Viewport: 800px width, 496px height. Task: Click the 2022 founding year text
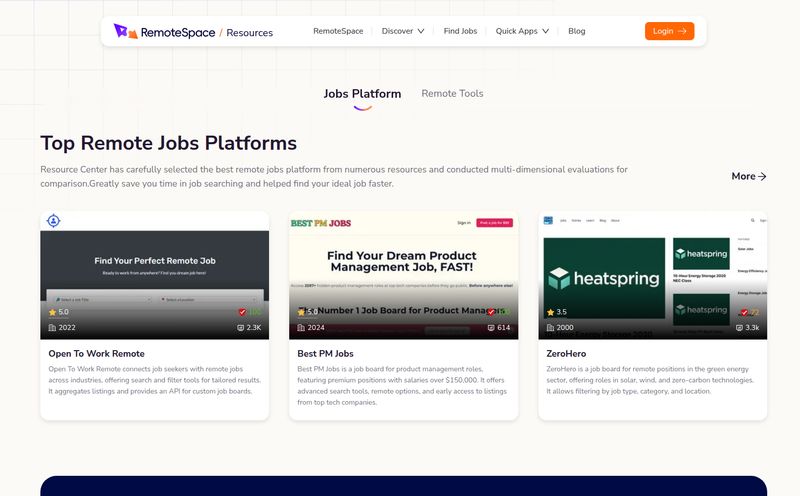[x=67, y=328]
